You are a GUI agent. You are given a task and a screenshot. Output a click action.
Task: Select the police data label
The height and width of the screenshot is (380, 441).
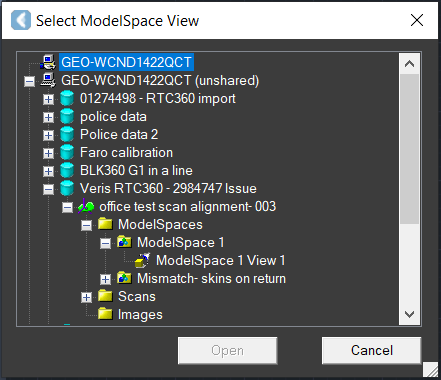pyautogui.click(x=113, y=116)
